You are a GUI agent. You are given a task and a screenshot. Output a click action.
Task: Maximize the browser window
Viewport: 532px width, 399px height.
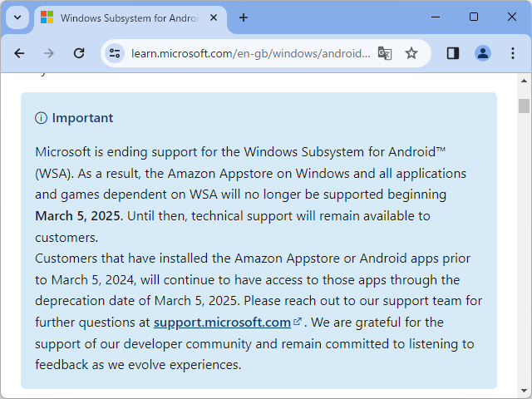pos(474,17)
